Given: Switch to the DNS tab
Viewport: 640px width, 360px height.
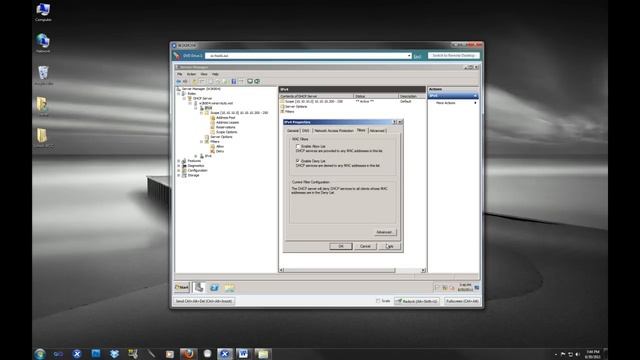Looking at the screenshot, I should click(305, 131).
